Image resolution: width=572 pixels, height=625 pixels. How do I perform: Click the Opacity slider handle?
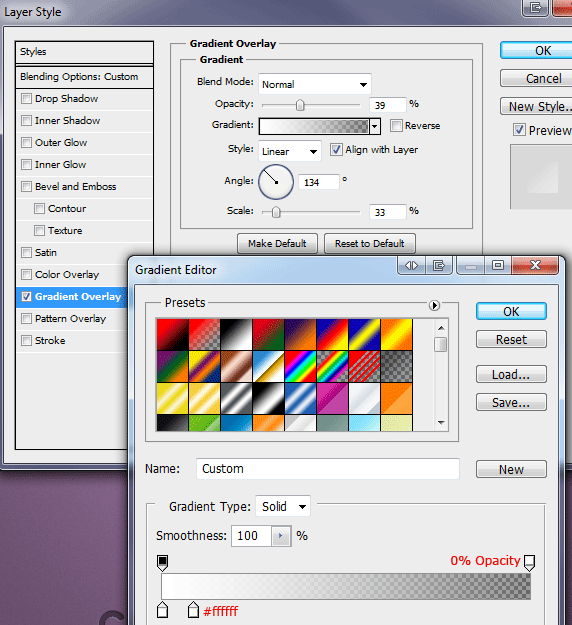point(300,105)
